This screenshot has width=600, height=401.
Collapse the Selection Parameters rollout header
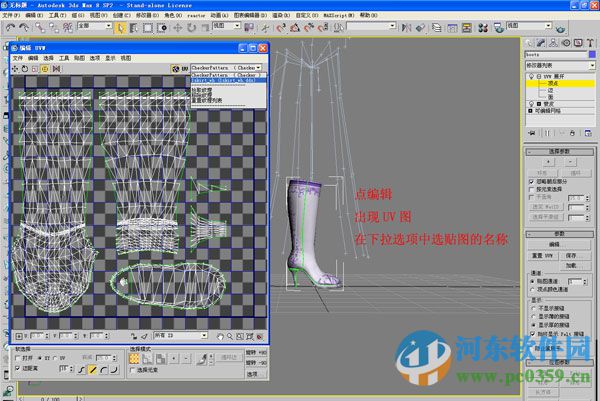click(559, 152)
